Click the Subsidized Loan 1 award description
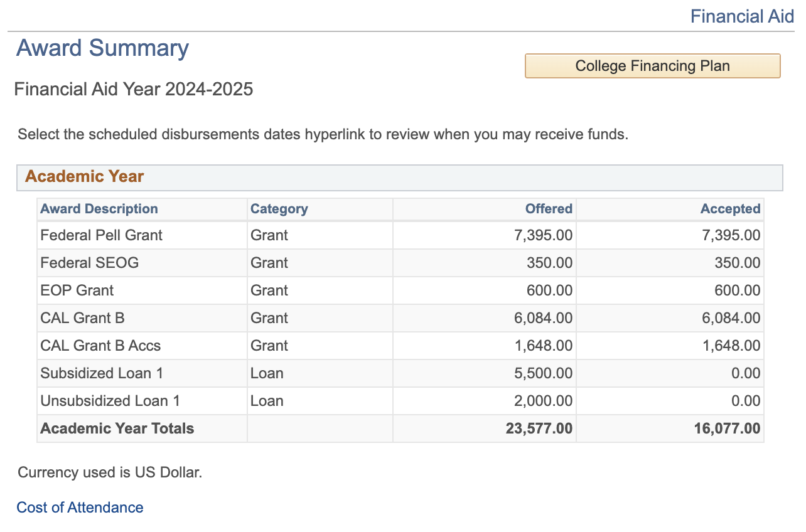This screenshot has width=806, height=532. pos(102,373)
